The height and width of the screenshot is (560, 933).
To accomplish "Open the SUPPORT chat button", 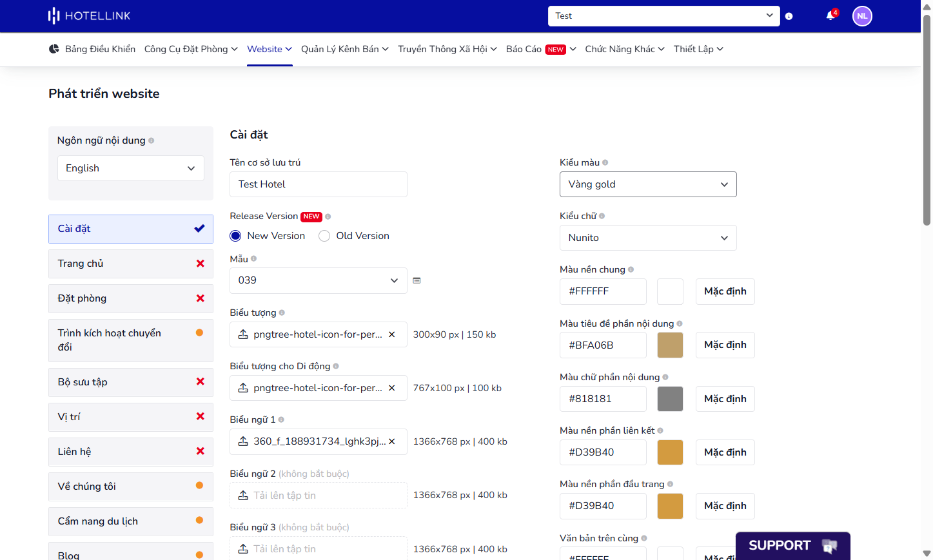I will tap(793, 546).
